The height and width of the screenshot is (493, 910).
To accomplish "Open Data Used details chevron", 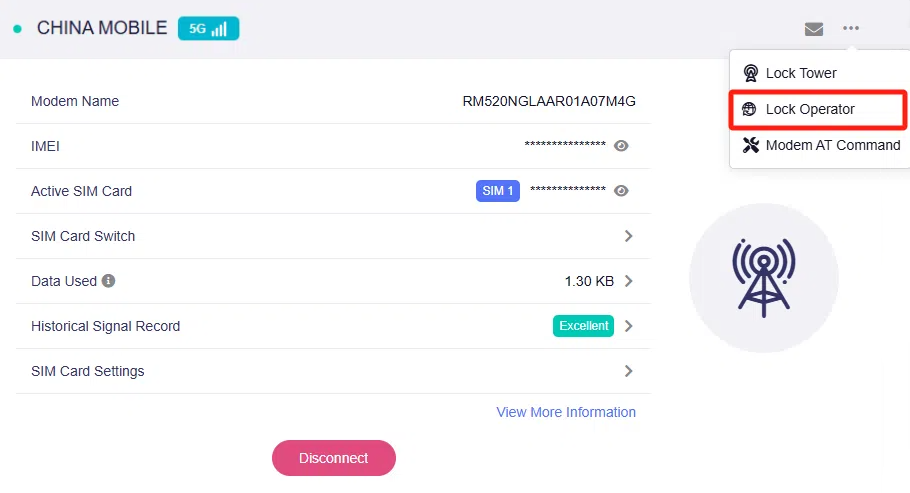I will [x=629, y=281].
